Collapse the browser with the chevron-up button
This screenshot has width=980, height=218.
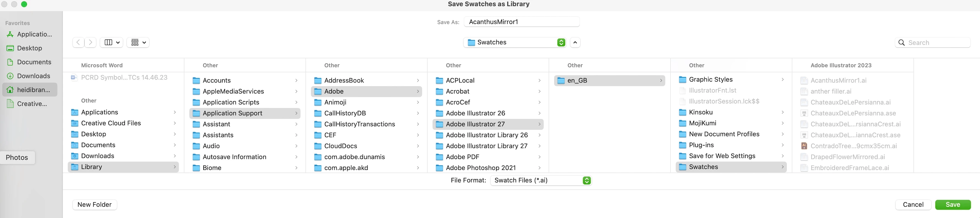point(575,42)
